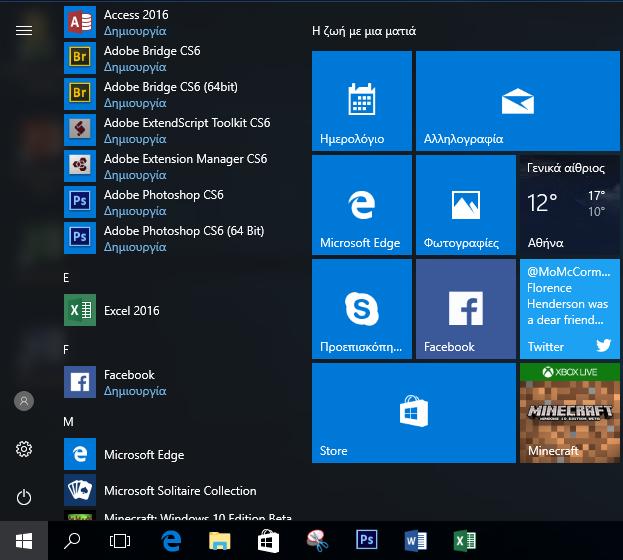This screenshot has height=560, width=623.
Task: Open Word from the taskbar
Action: pyautogui.click(x=415, y=541)
